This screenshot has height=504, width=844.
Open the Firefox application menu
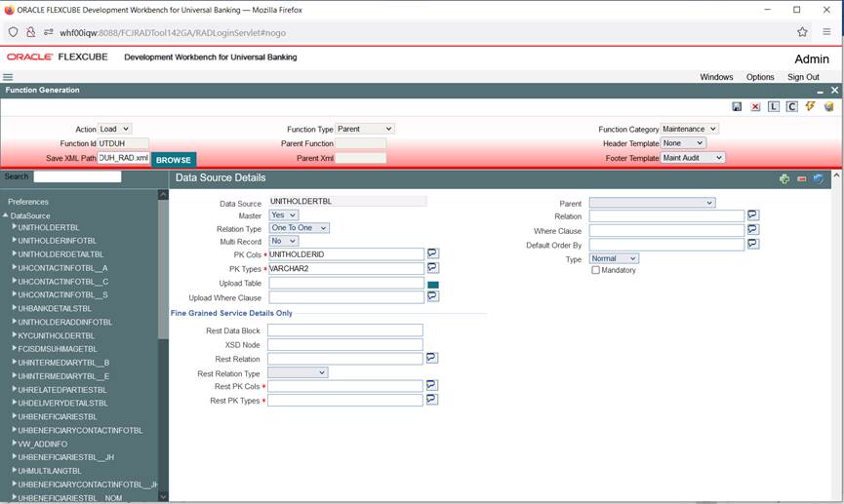coord(826,32)
